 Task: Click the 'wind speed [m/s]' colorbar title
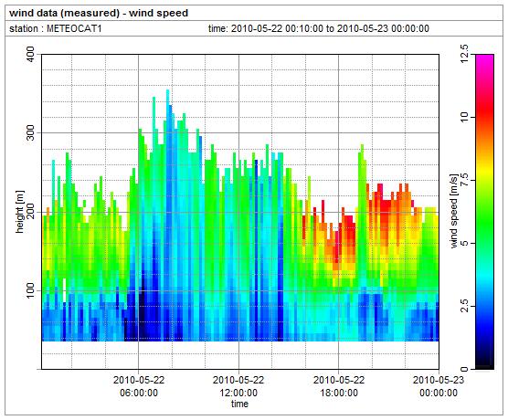pyautogui.click(x=455, y=212)
